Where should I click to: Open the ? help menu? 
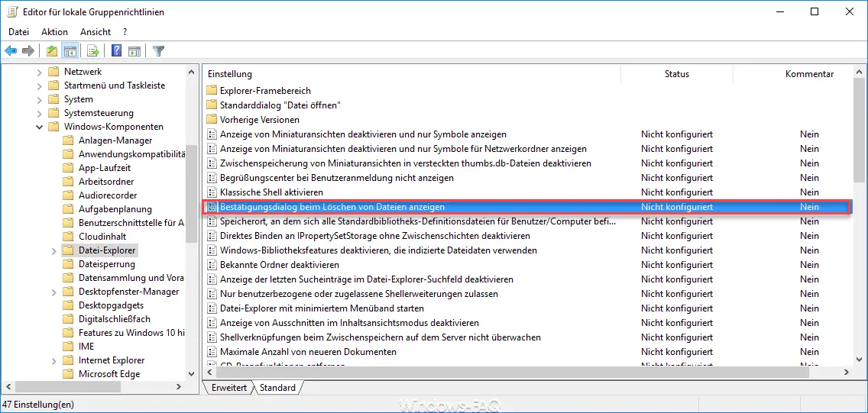(125, 32)
